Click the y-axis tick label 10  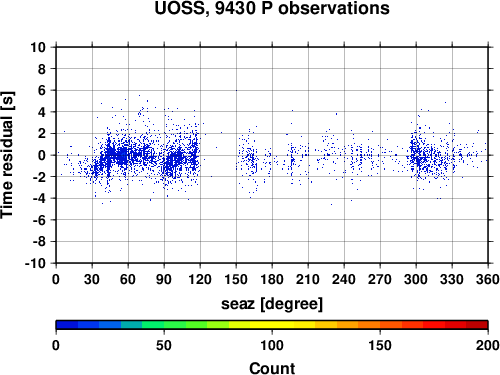(x=38, y=47)
